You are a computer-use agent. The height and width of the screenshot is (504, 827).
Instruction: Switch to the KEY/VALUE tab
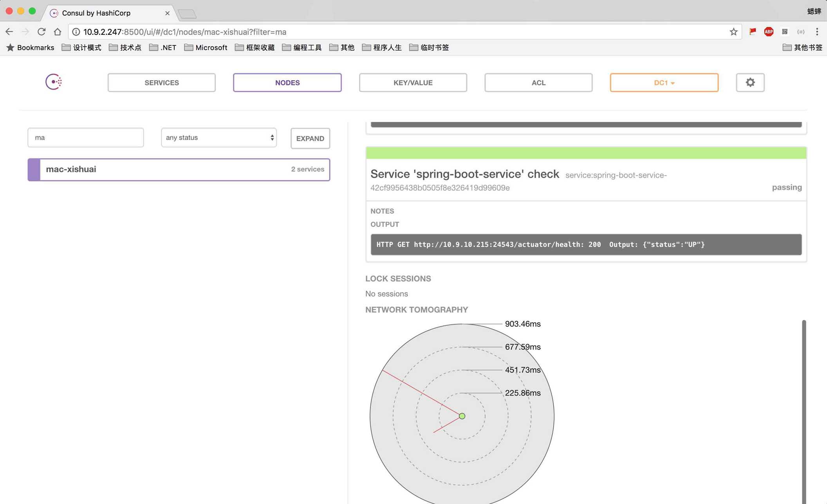point(413,83)
